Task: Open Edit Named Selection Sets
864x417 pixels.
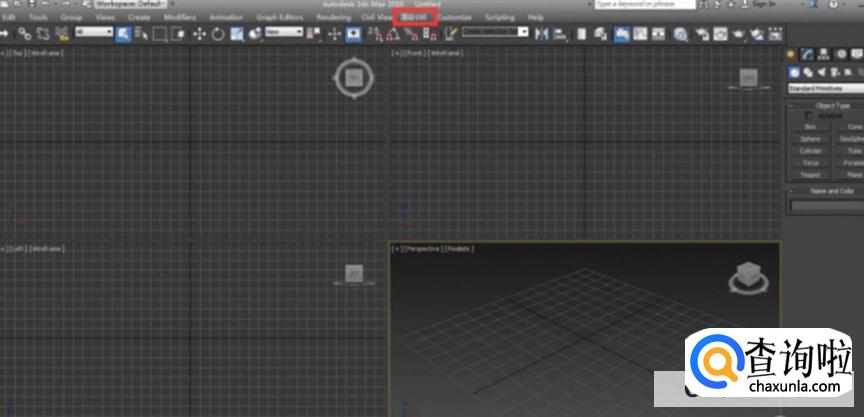Action: point(451,34)
